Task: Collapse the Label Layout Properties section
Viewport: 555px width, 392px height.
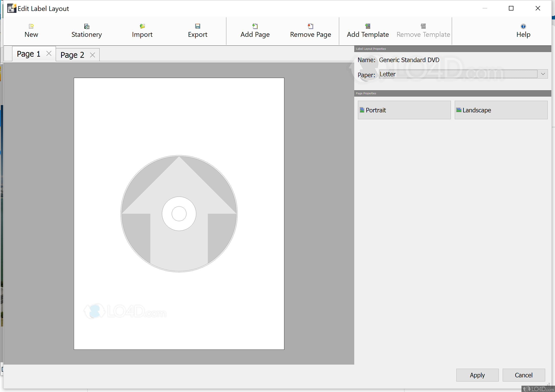Action: tap(371, 49)
